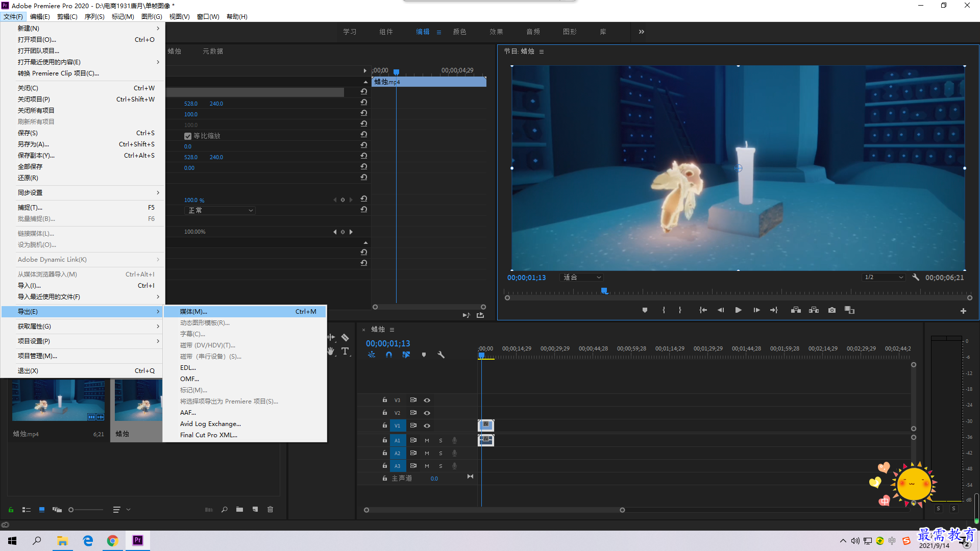Viewport: 980px width, 551px height.
Task: Choose Final Cut Pro XML... export
Action: 245,435
